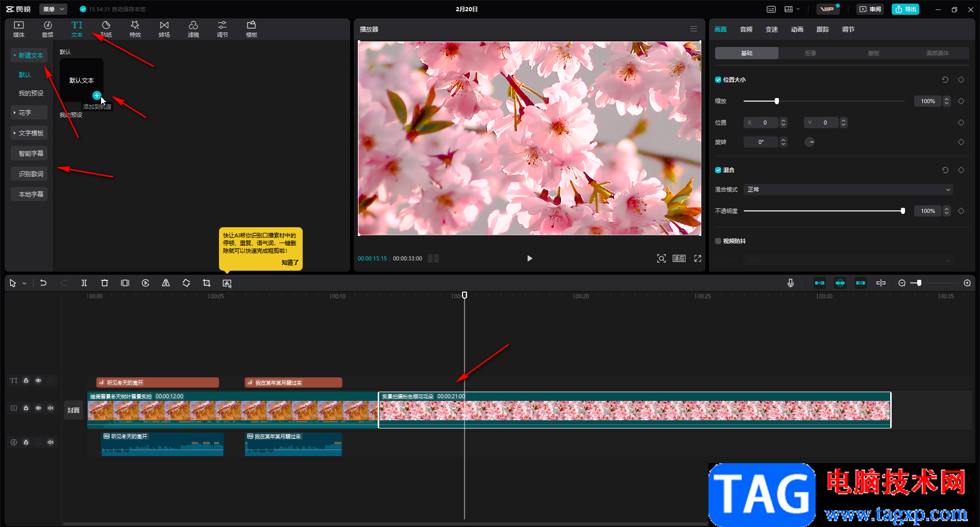
Task: Enter fullscreen preview in player
Action: (698, 258)
